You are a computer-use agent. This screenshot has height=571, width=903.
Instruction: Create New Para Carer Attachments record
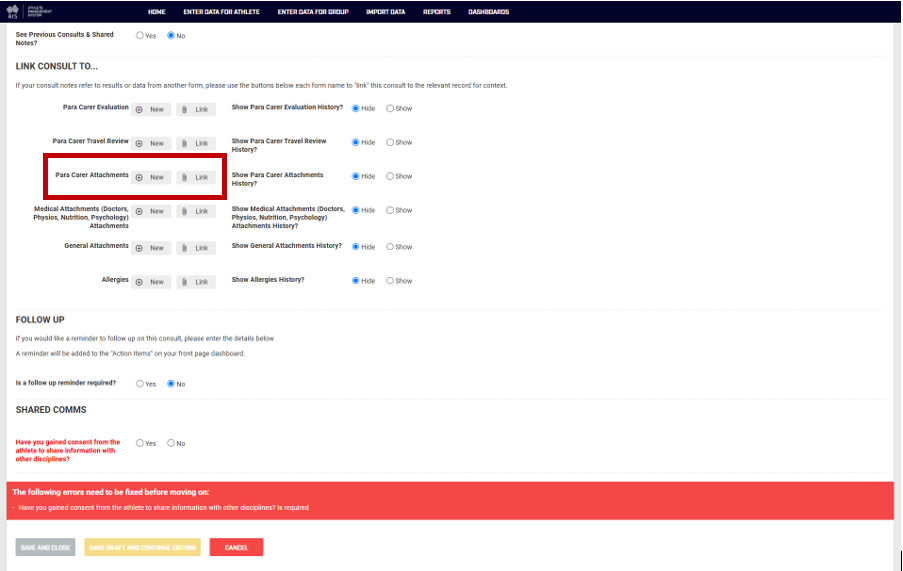coord(151,177)
